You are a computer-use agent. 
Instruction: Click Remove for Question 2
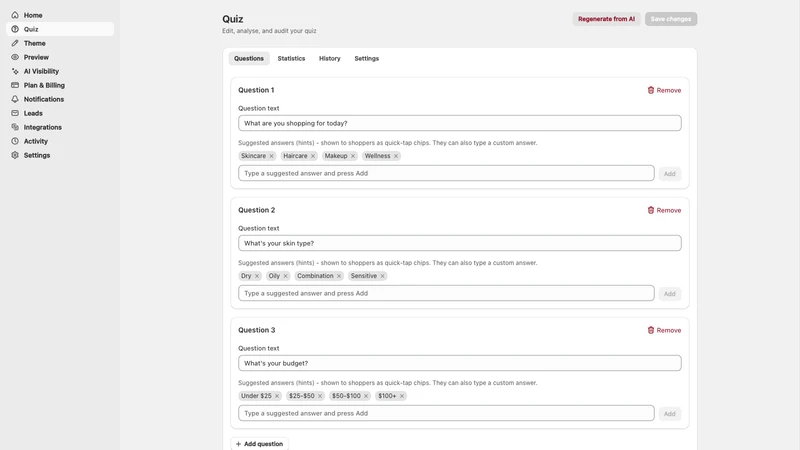[x=664, y=210]
